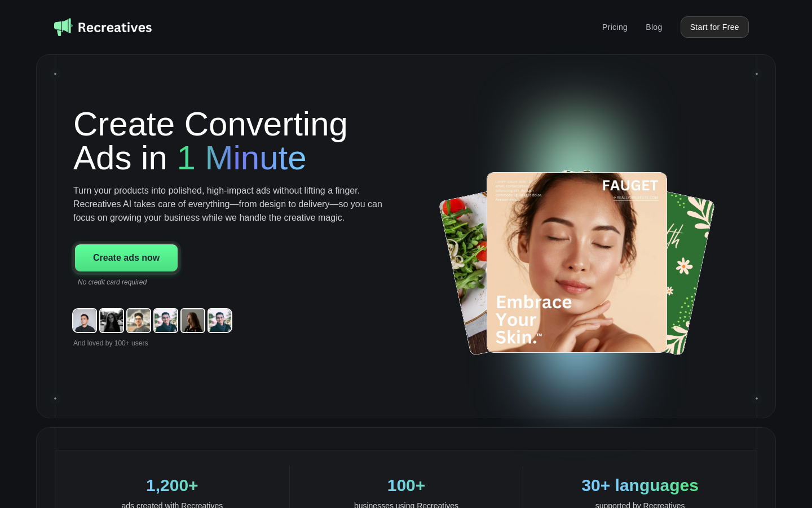Select avatar of red-haired woman in profile
812x508 pixels.
pos(193,321)
